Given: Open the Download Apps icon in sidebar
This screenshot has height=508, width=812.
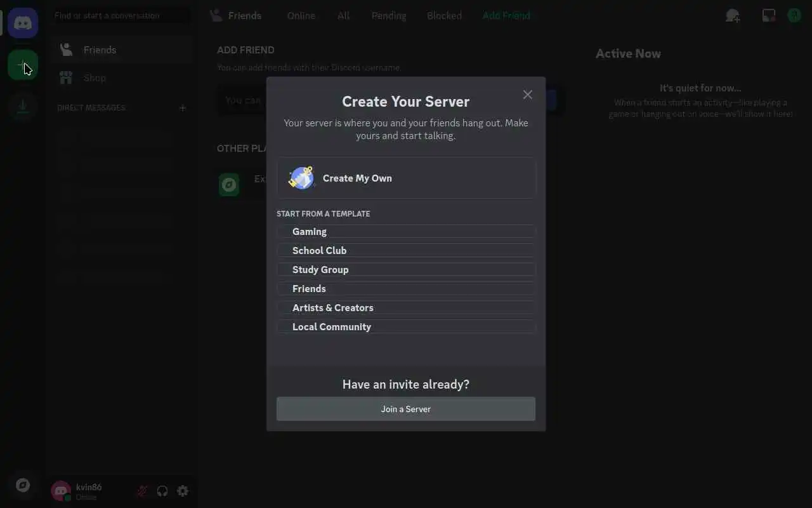Looking at the screenshot, I should [23, 106].
